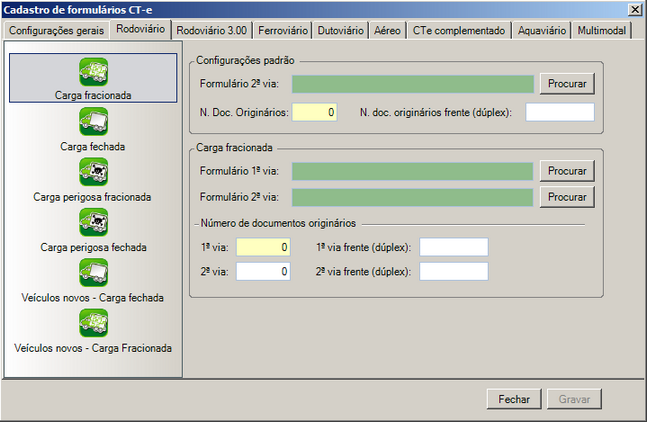Select Veículos novos - Carga Fracionada icon
The image size is (647, 422).
coord(93,323)
